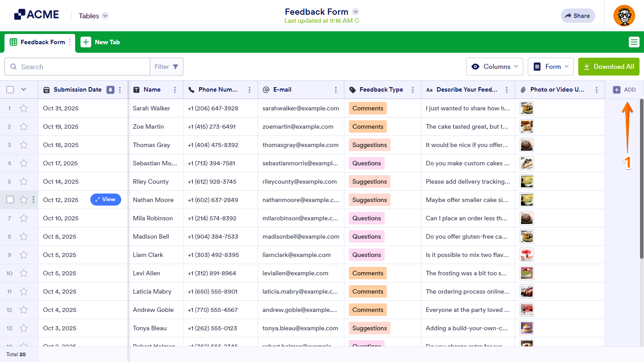Open the user avatar profile menu
The width and height of the screenshot is (644, 362).
point(624,16)
